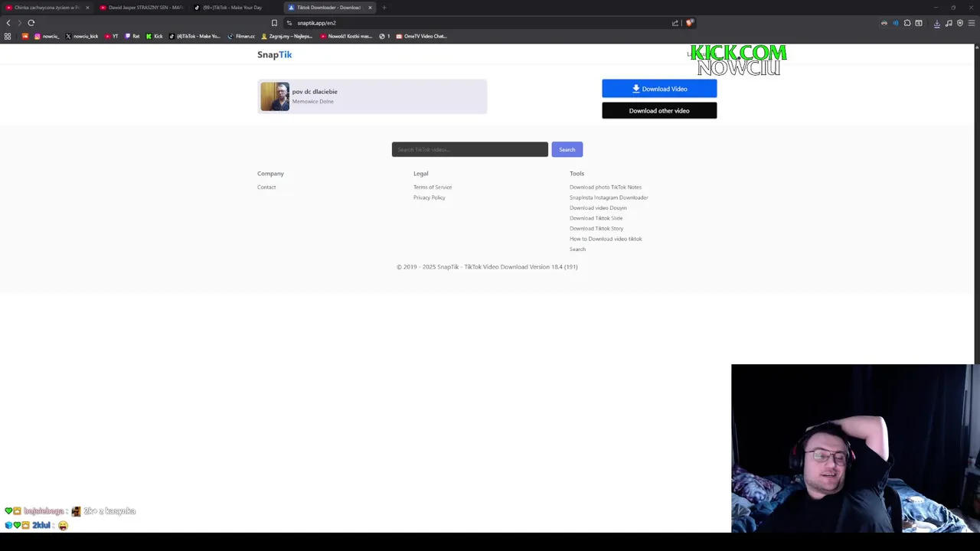
Task: Toggle the sidebar panel icon
Action: point(919,23)
